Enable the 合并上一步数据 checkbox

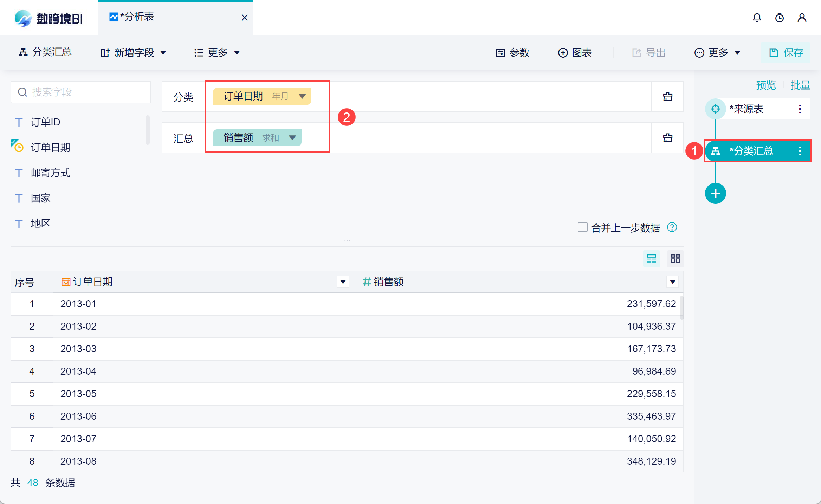(x=582, y=227)
